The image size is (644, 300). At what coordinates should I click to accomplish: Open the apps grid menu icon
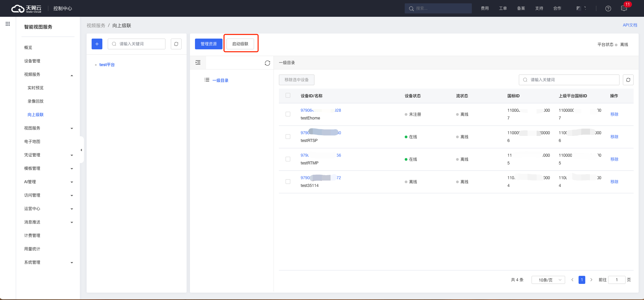click(x=8, y=24)
